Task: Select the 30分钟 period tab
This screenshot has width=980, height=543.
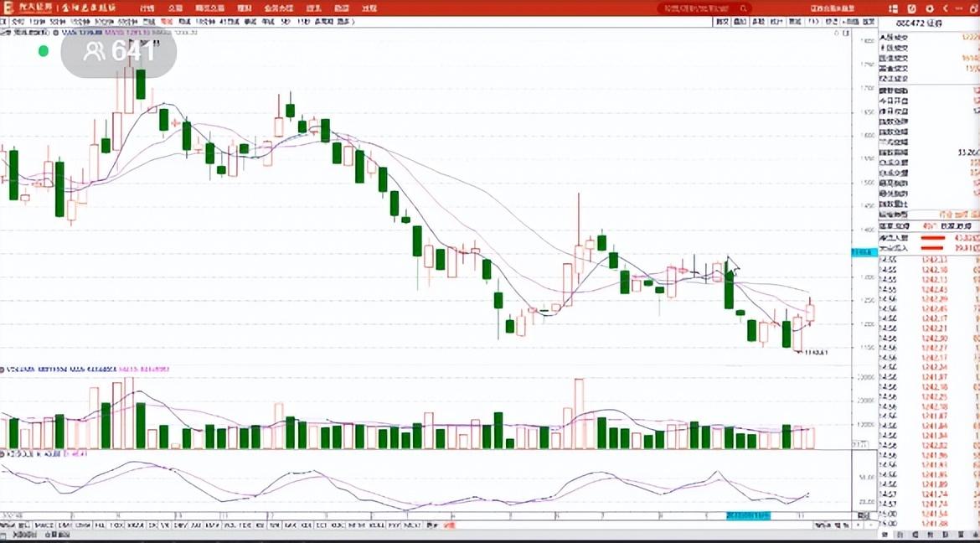Action: pyautogui.click(x=106, y=21)
